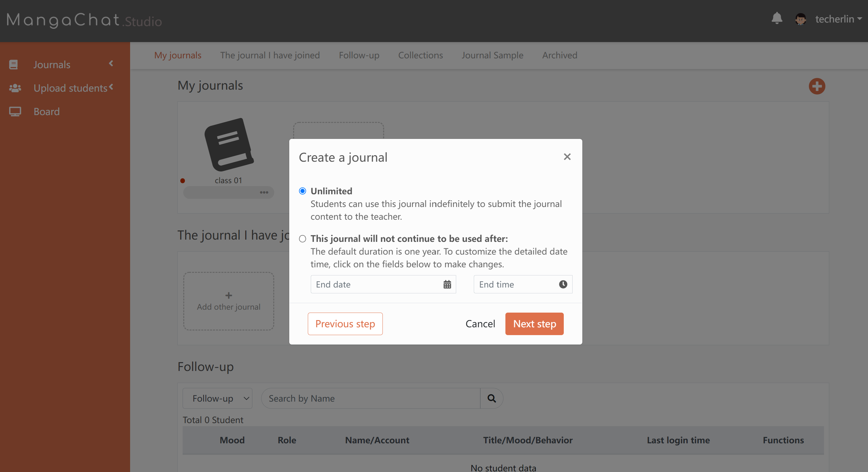
Task: Click the red status dot beside class 01
Action: point(182,180)
